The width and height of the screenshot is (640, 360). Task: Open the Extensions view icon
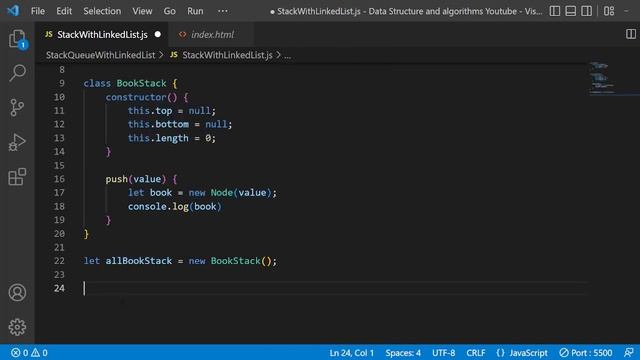(x=17, y=177)
